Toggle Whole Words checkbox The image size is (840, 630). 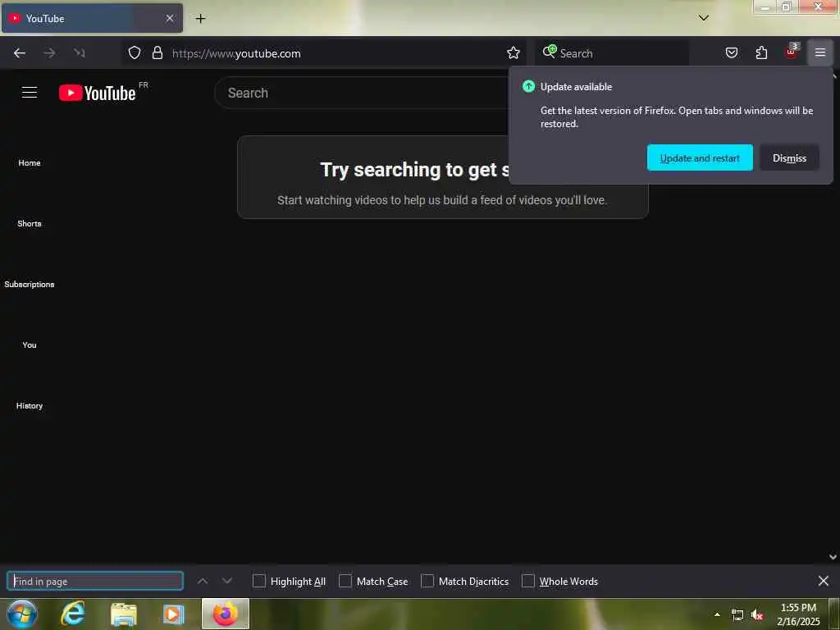(x=527, y=581)
